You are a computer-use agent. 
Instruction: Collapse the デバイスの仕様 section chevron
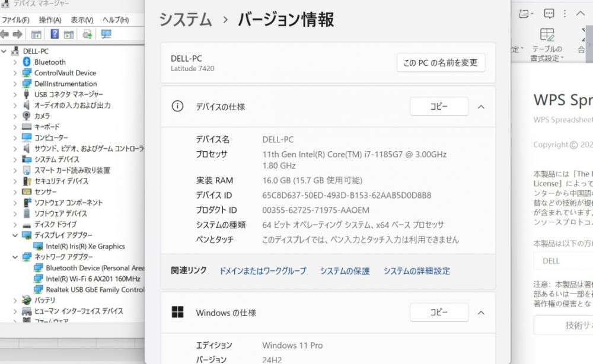point(481,107)
